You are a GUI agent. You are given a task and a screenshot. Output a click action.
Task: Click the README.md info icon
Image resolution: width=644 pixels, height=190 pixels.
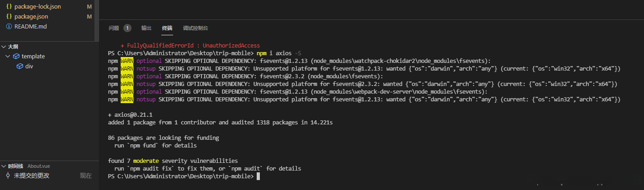(9, 27)
